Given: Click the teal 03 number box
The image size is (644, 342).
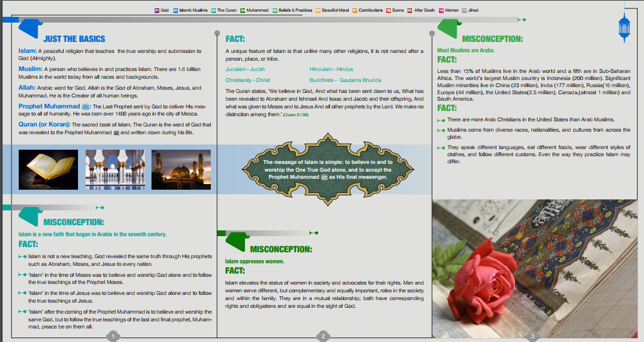Looking at the screenshot, I should [x=213, y=10].
